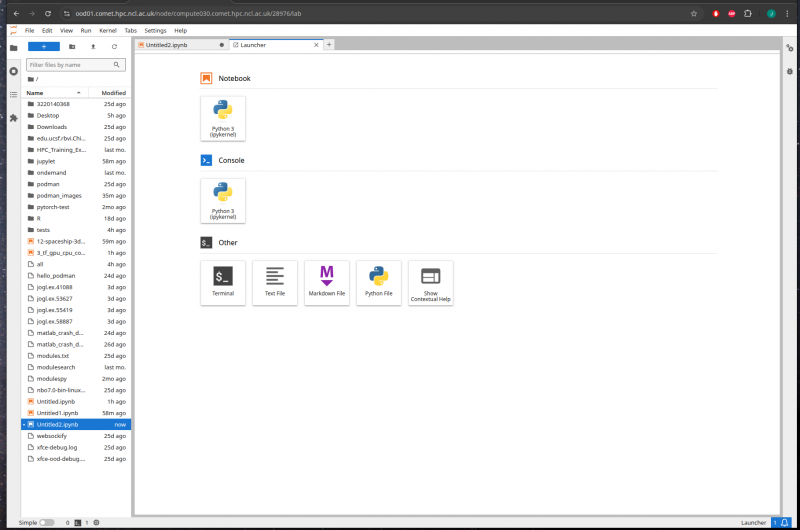Open the podman_images folder
Viewport: 800px width, 530px height.
60,195
